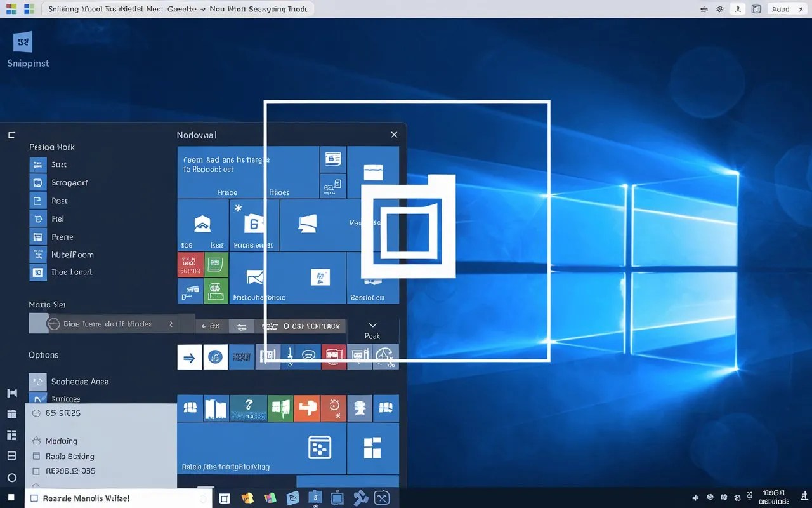Click the user profile icon in top bar
The height and width of the screenshot is (508, 812).
[x=737, y=9]
